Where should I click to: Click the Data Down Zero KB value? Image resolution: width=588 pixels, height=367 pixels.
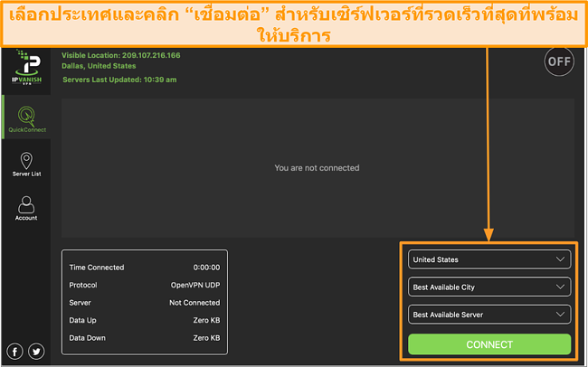coord(206,338)
